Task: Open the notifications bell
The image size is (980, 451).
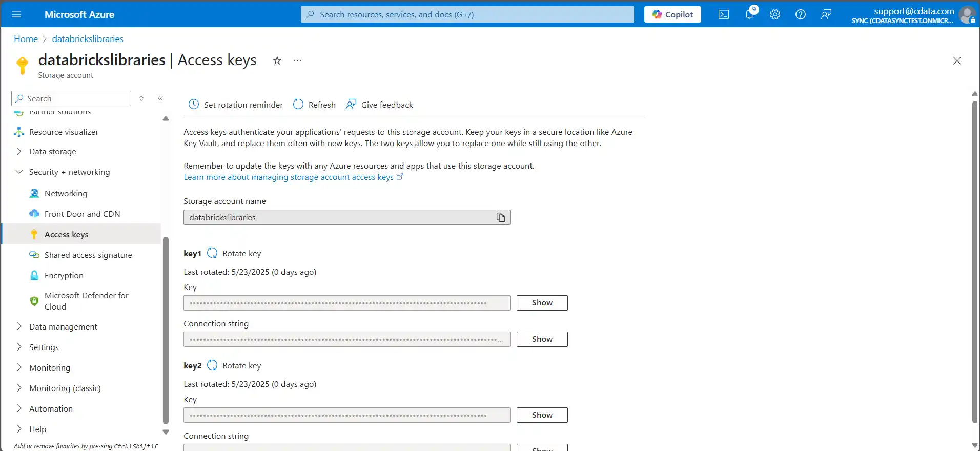Action: (749, 14)
